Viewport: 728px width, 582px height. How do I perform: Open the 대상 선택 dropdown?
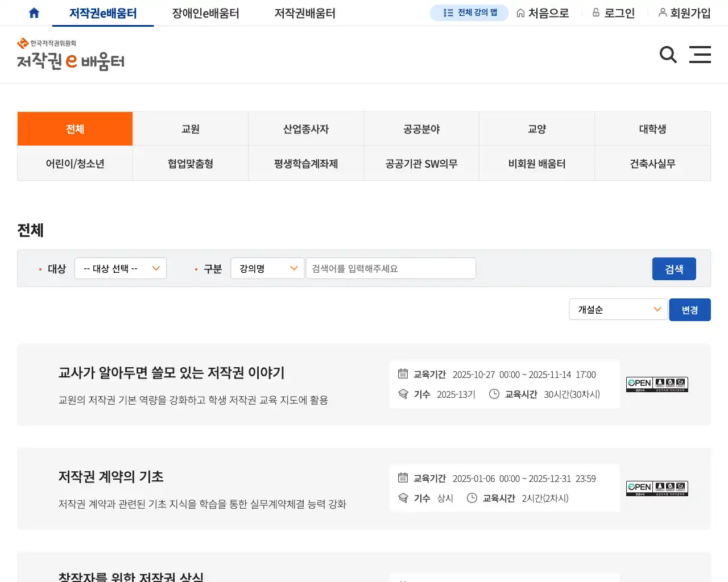tap(120, 268)
